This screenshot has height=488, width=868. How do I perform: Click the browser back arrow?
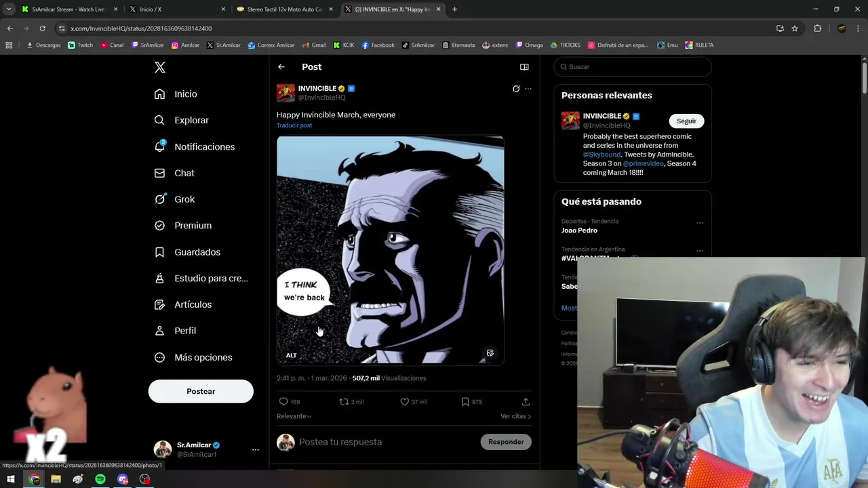[x=9, y=28]
